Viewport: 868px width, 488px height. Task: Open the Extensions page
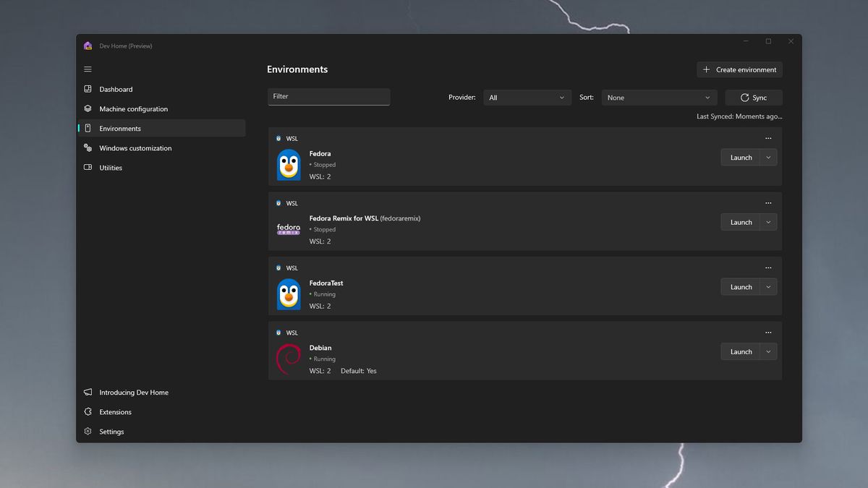pyautogui.click(x=116, y=411)
